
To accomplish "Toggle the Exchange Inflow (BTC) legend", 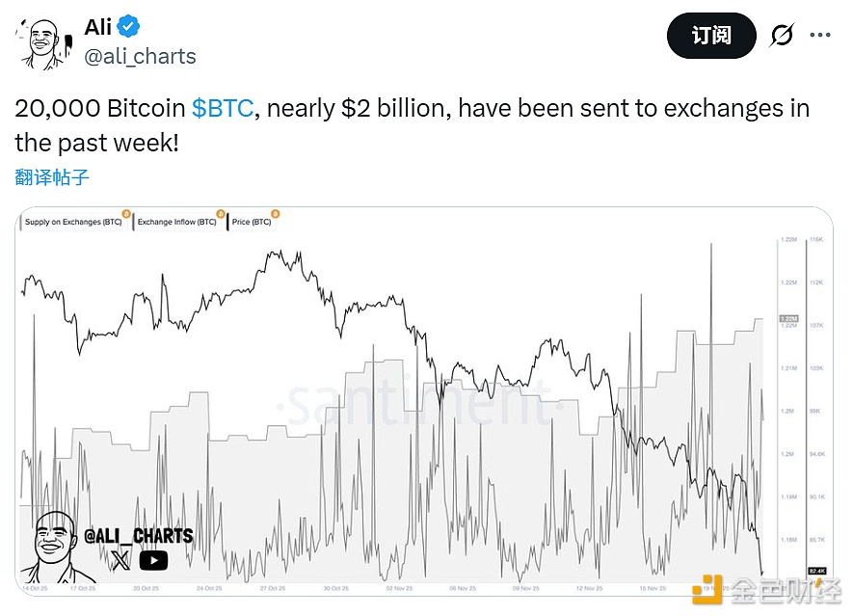I will tap(176, 222).
